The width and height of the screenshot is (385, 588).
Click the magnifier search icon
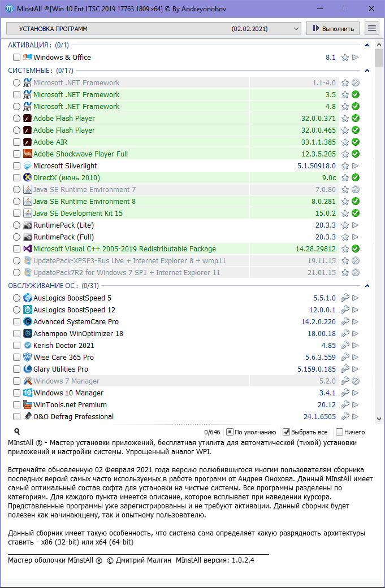coord(17,432)
